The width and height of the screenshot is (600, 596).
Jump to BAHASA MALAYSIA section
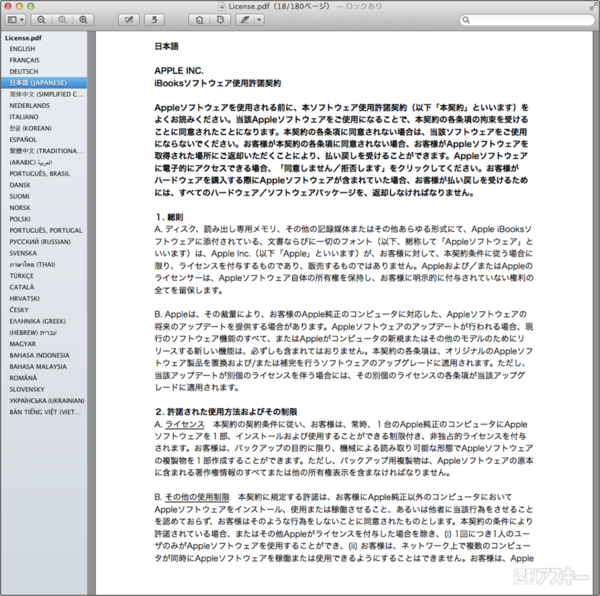38,366
